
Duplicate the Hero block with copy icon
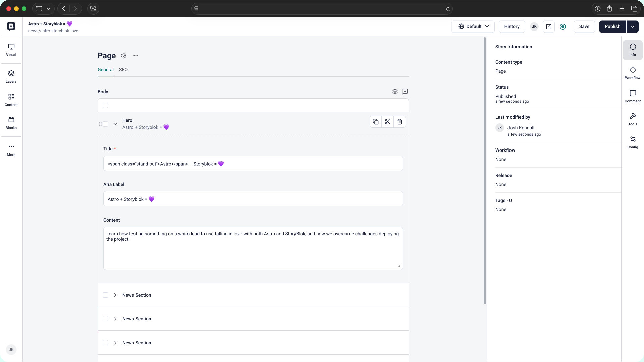click(x=376, y=122)
